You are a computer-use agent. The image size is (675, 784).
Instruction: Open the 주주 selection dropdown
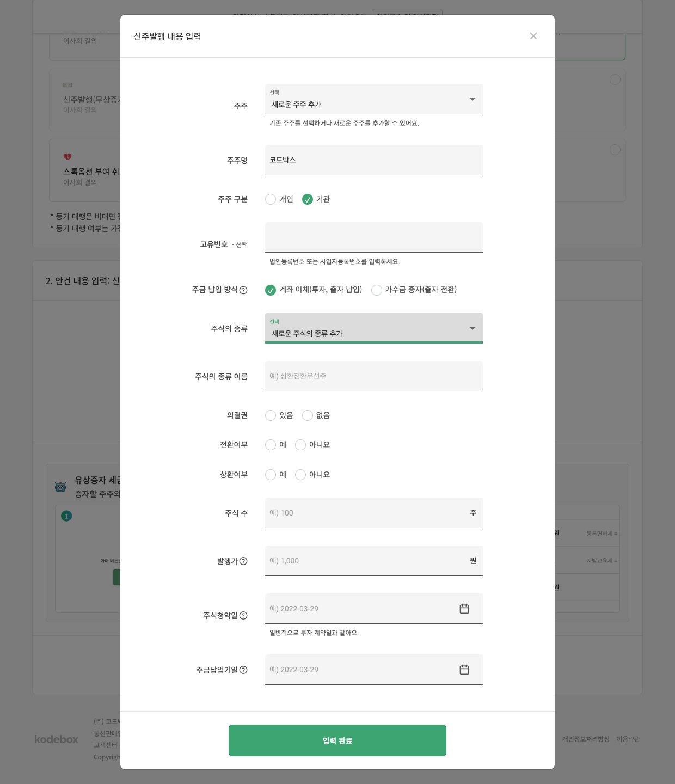point(373,99)
